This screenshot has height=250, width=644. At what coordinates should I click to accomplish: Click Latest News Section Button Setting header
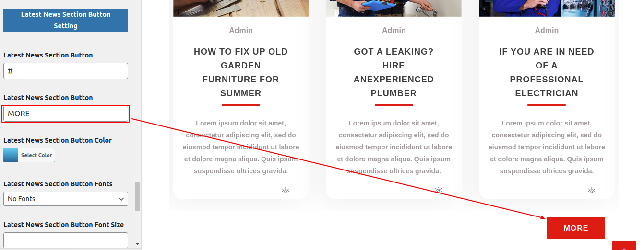click(66, 20)
